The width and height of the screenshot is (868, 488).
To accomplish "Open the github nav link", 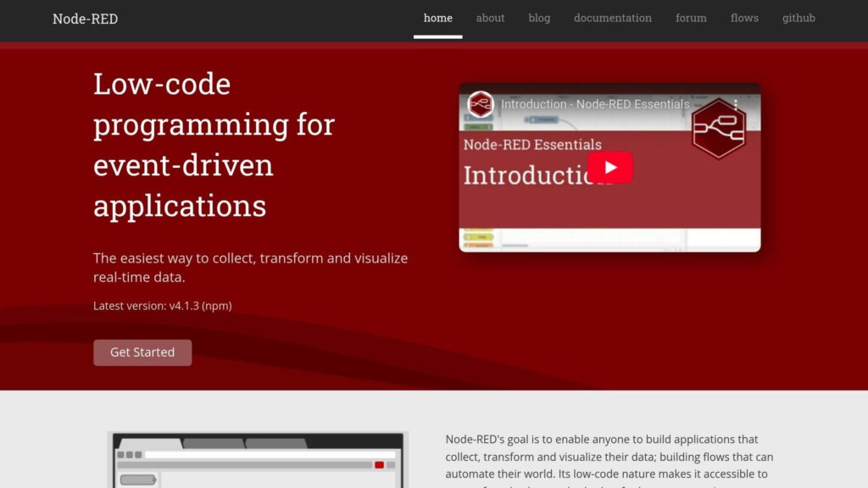I will 798,19.
